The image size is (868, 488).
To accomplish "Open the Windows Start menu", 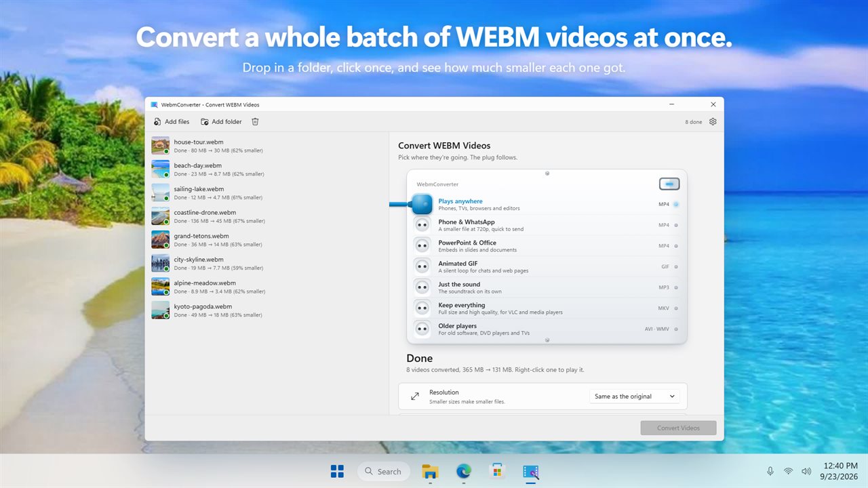I will [337, 471].
